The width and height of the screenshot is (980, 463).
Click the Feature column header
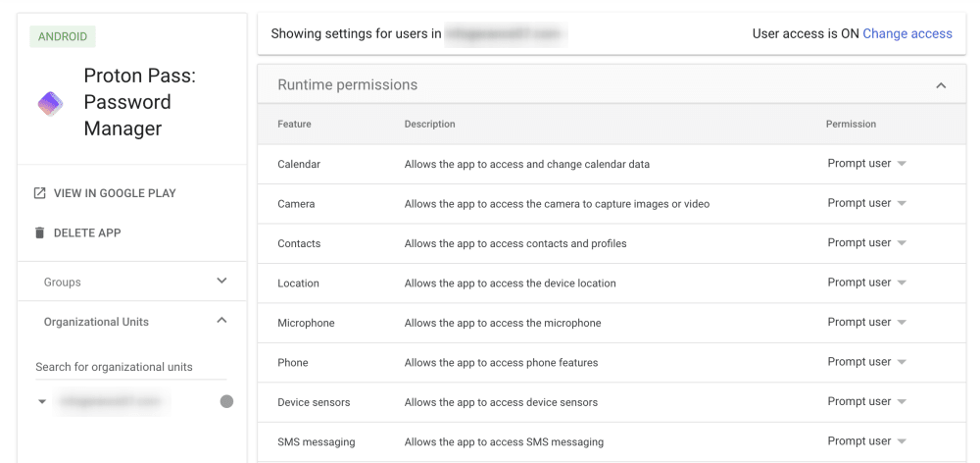294,124
